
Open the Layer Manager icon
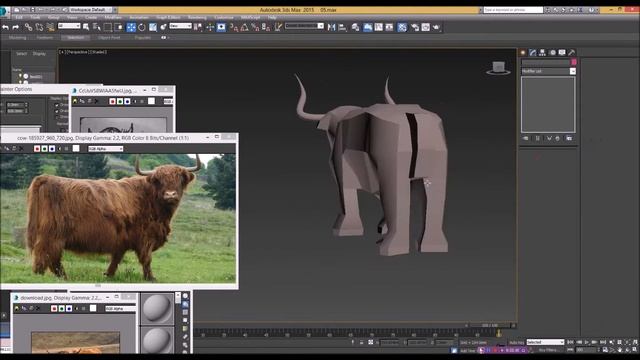[356, 27]
